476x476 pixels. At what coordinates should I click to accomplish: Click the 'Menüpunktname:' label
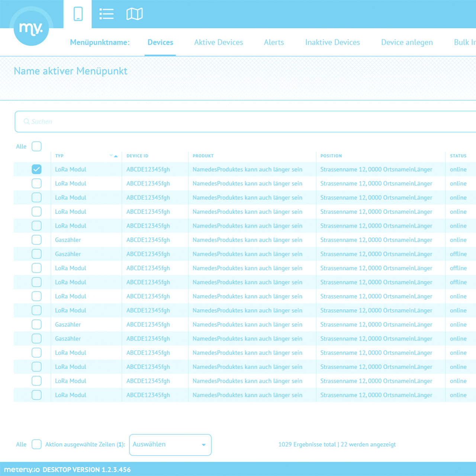[x=100, y=42]
